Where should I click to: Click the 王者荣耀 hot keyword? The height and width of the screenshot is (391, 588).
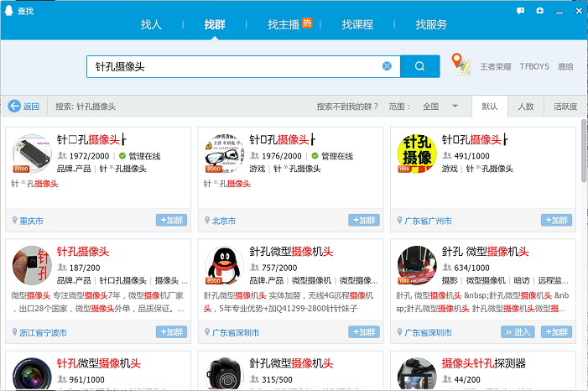[x=496, y=67]
